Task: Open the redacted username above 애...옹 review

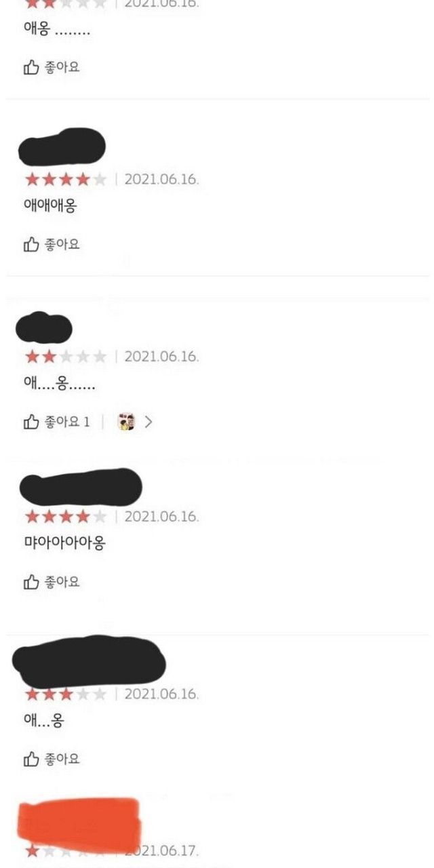Action: coord(90,661)
